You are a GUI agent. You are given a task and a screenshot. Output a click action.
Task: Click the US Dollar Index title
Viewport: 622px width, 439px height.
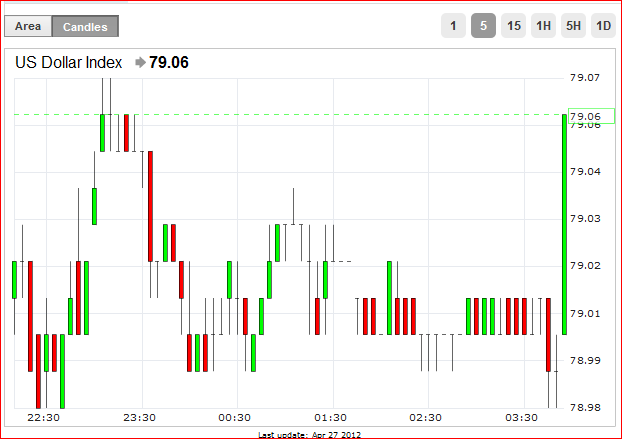click(x=69, y=63)
